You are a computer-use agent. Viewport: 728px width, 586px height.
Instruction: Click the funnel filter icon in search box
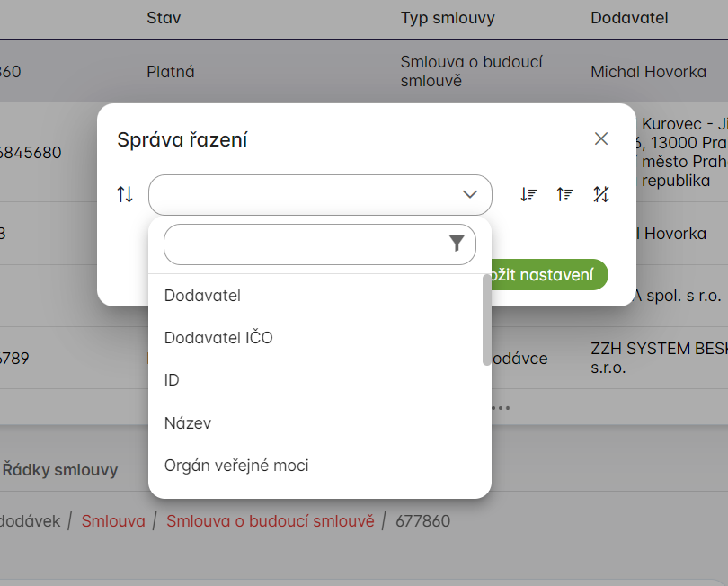click(457, 244)
